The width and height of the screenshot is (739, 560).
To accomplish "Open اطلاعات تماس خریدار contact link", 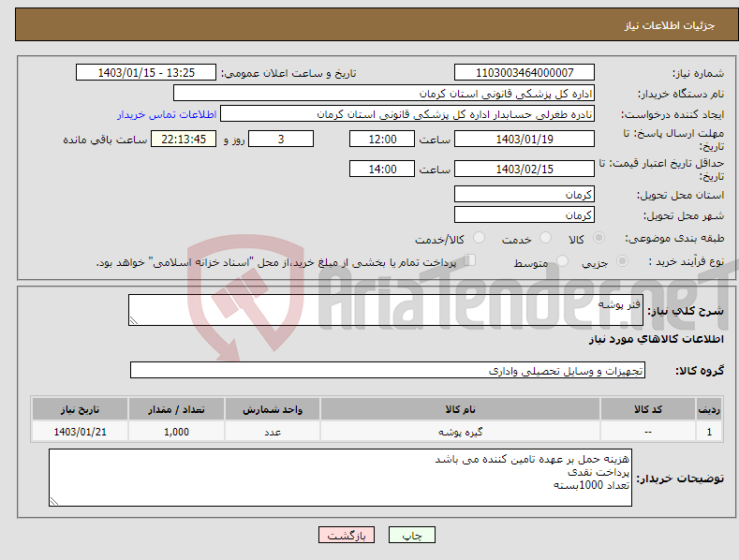I will pyautogui.click(x=167, y=114).
